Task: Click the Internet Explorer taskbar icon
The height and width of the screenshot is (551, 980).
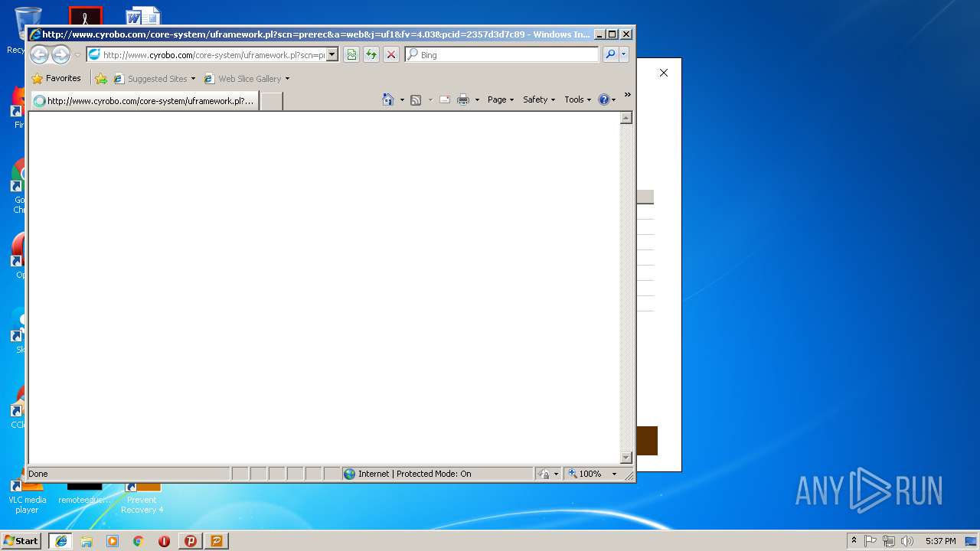Action: 60,540
